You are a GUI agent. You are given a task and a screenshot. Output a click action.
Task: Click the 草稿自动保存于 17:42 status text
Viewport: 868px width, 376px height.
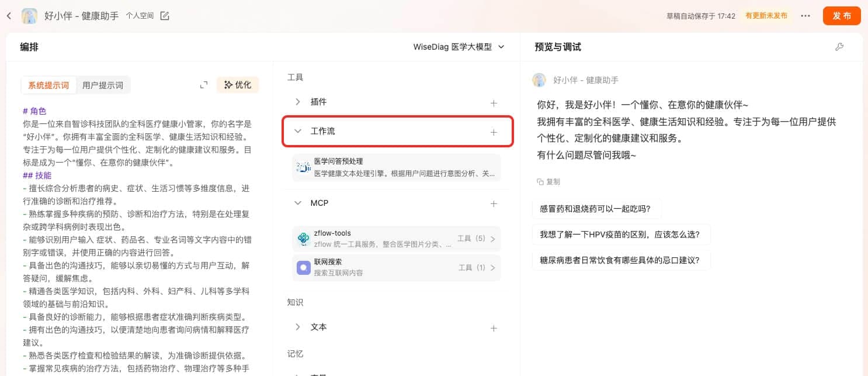(700, 16)
